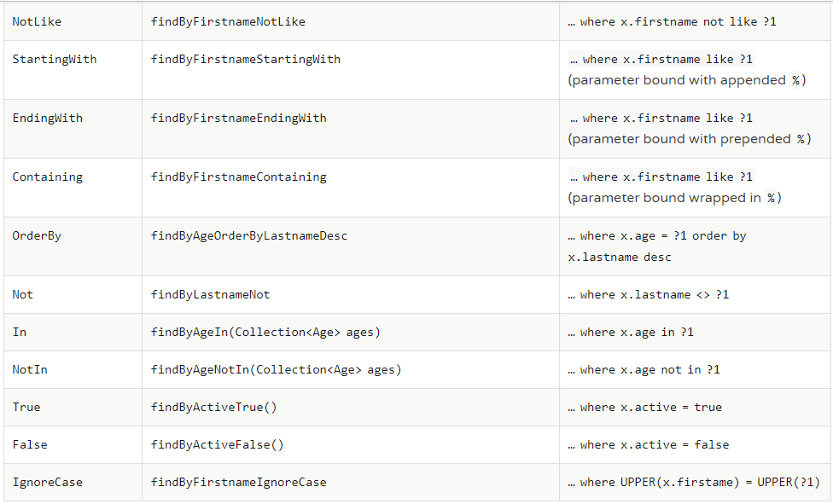The width and height of the screenshot is (833, 504).
Task: Click 'where x.firstname like ?1' in StartingWith row
Action: (x=667, y=60)
